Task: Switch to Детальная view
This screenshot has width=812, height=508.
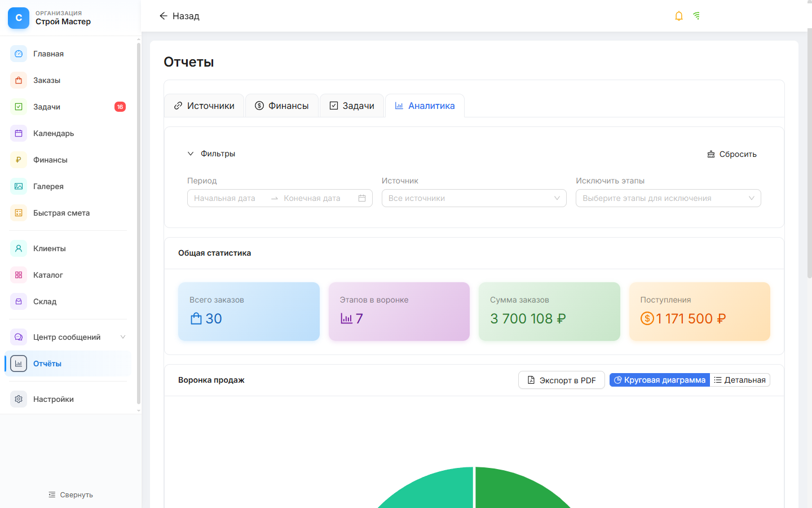Action: click(740, 380)
